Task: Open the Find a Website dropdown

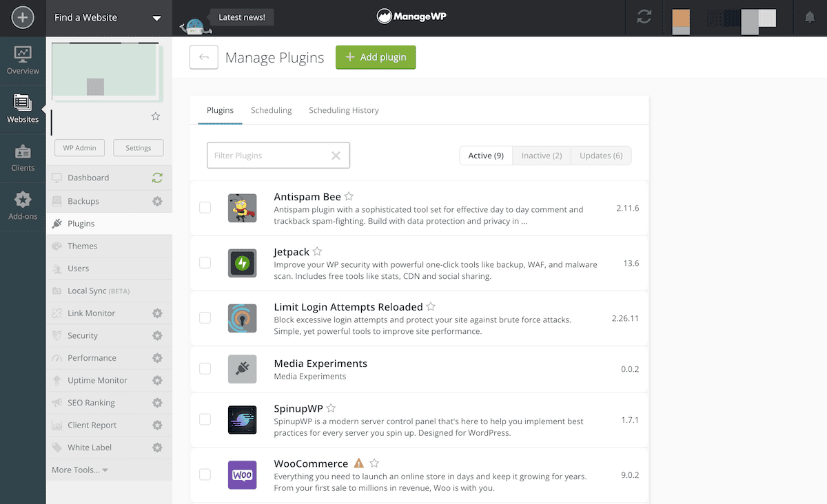Action: pos(109,17)
